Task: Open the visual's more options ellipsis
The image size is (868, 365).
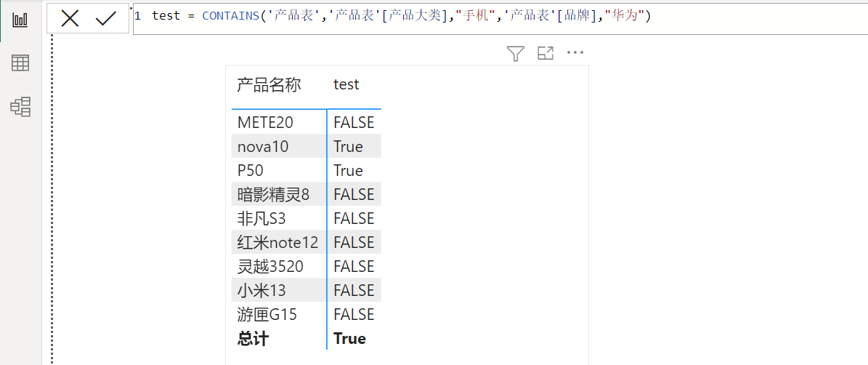Action: [x=575, y=53]
